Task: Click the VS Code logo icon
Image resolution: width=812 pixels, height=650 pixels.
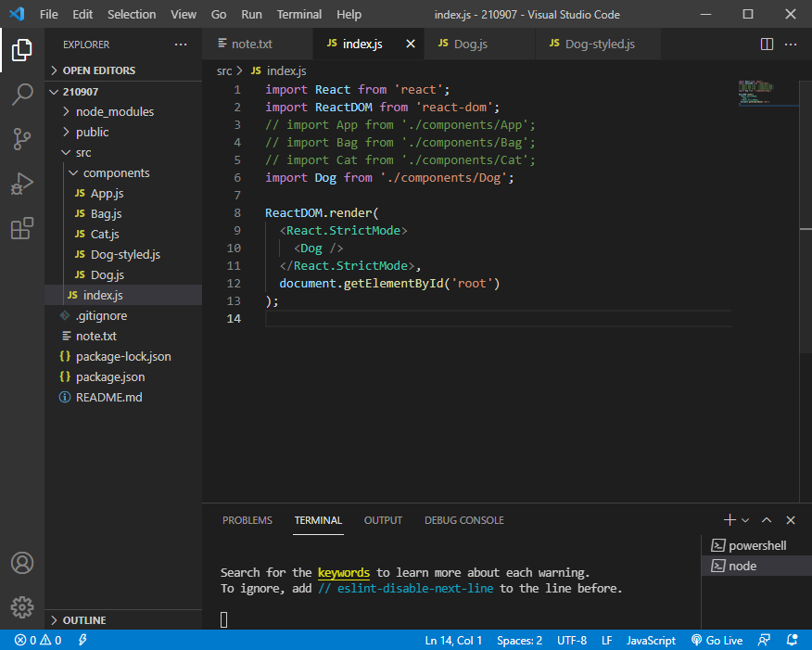Action: click(x=17, y=14)
